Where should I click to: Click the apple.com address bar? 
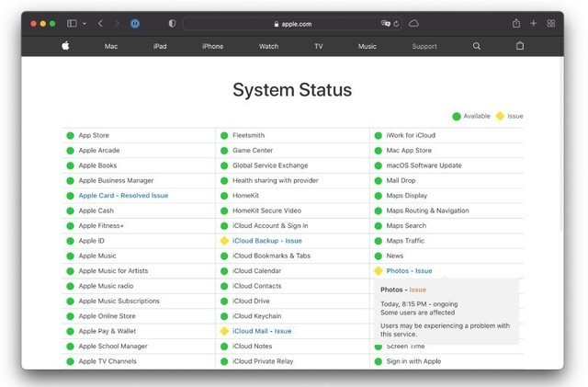click(292, 24)
